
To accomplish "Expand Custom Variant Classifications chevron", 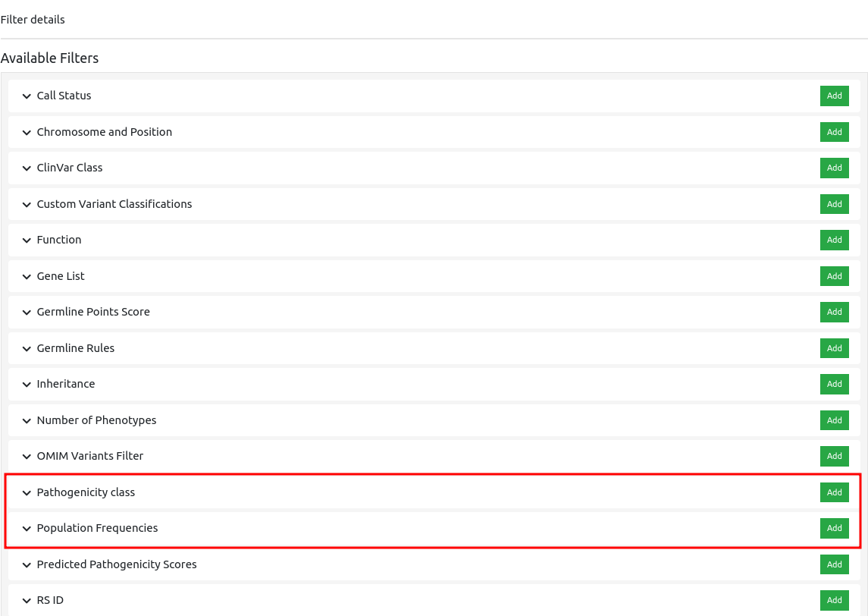I will pyautogui.click(x=27, y=205).
